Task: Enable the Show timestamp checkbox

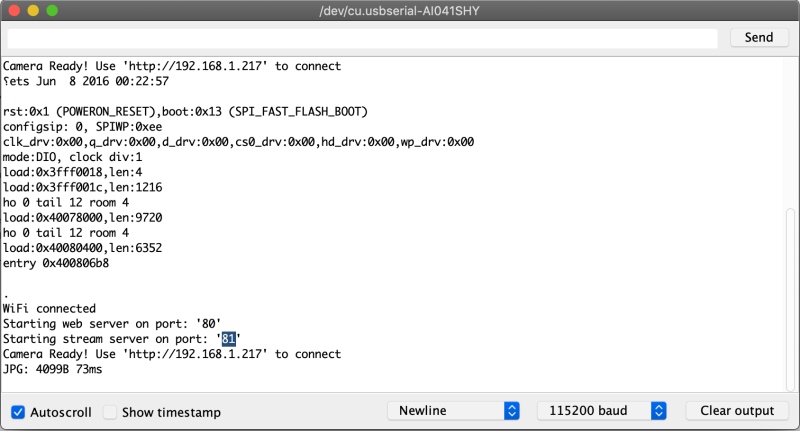Action: (110, 412)
